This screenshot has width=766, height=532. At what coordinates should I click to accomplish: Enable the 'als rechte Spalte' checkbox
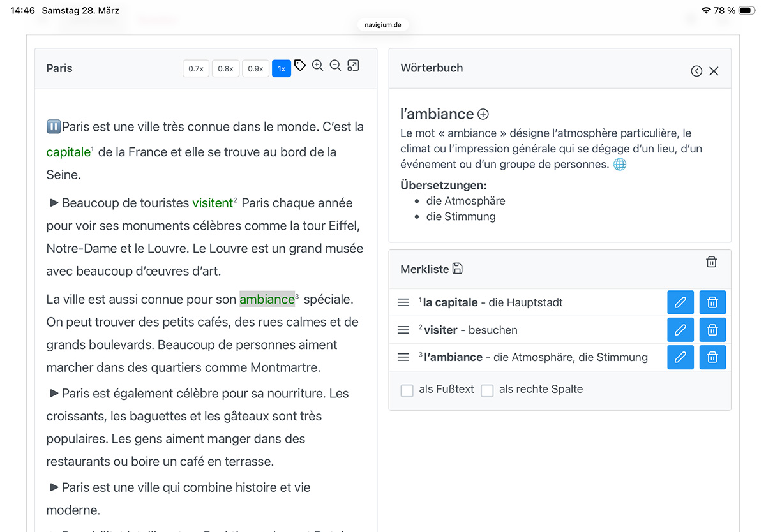click(x=487, y=390)
